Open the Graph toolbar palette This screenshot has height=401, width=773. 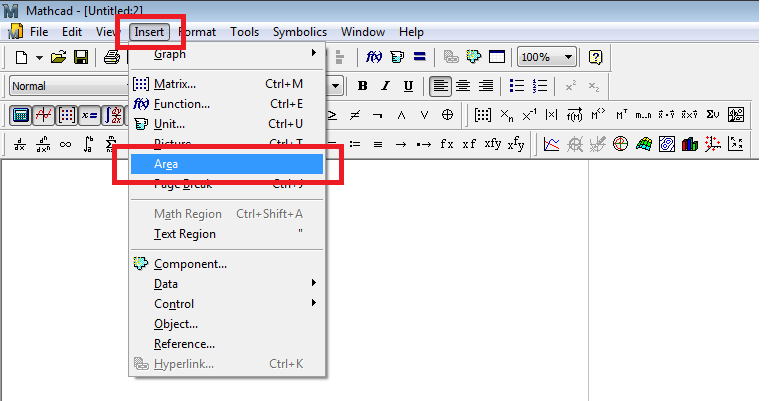(43, 115)
